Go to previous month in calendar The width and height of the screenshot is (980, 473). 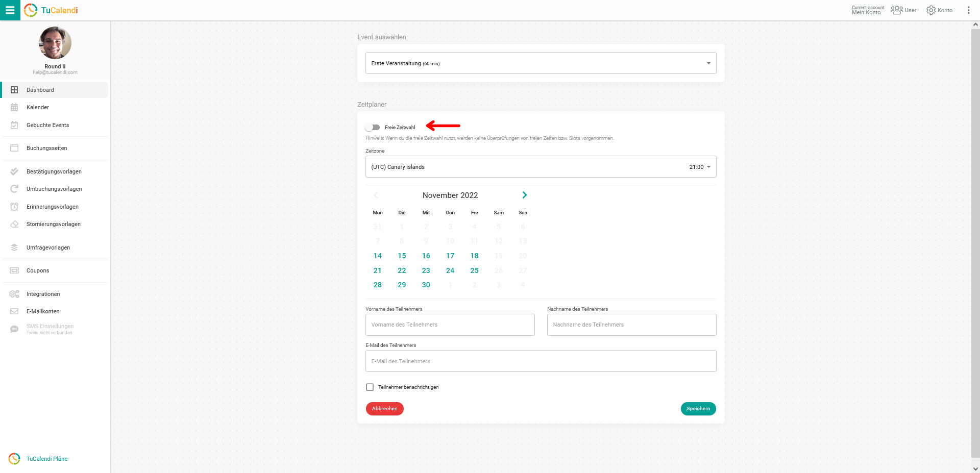376,195
